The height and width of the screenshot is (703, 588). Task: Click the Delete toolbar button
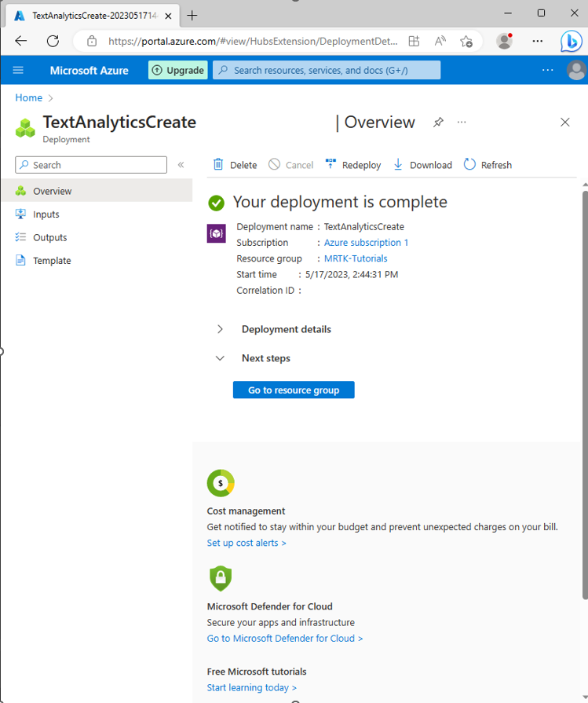235,165
